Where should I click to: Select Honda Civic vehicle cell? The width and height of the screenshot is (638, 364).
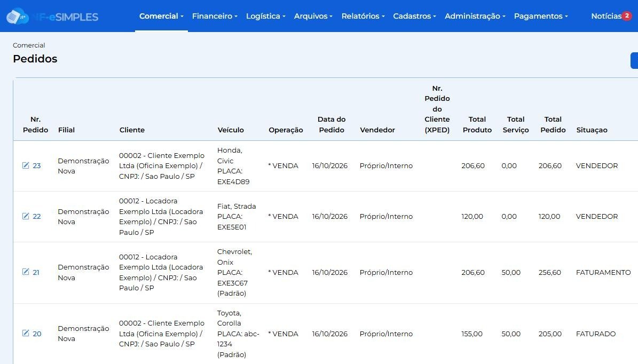[233, 166]
